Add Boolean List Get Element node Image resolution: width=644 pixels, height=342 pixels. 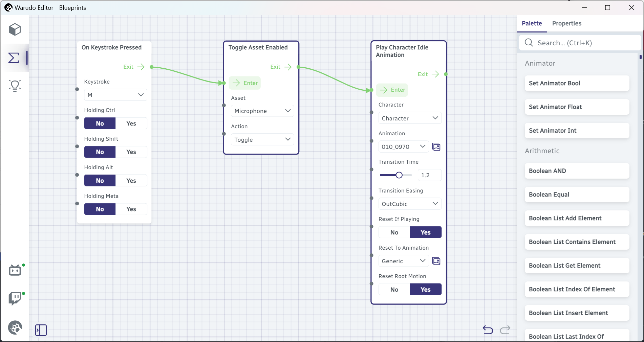[577, 266]
